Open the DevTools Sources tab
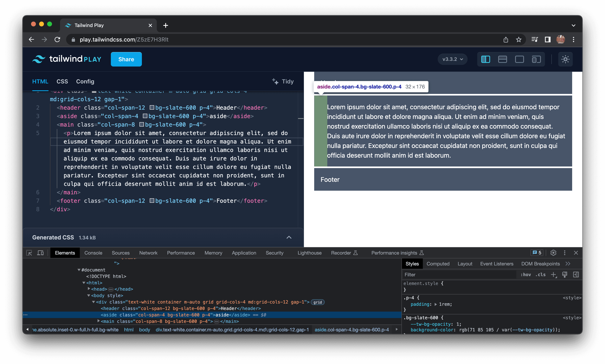 point(120,253)
